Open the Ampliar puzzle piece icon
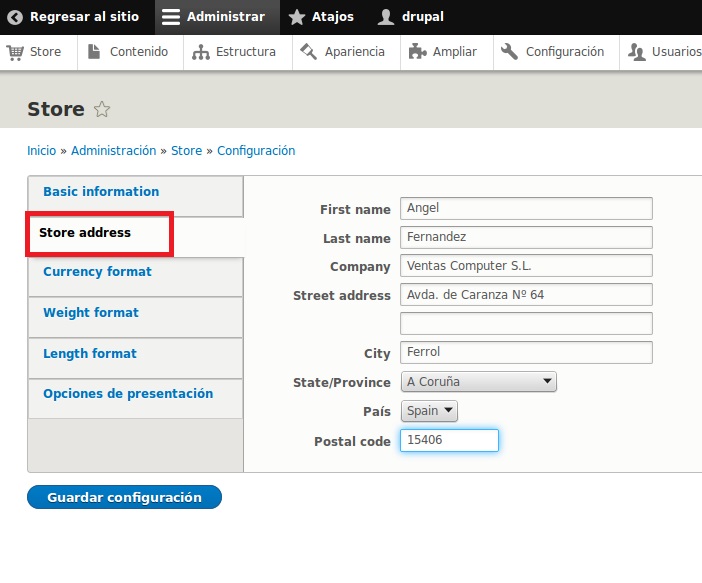The height and width of the screenshot is (583, 702). 417,52
